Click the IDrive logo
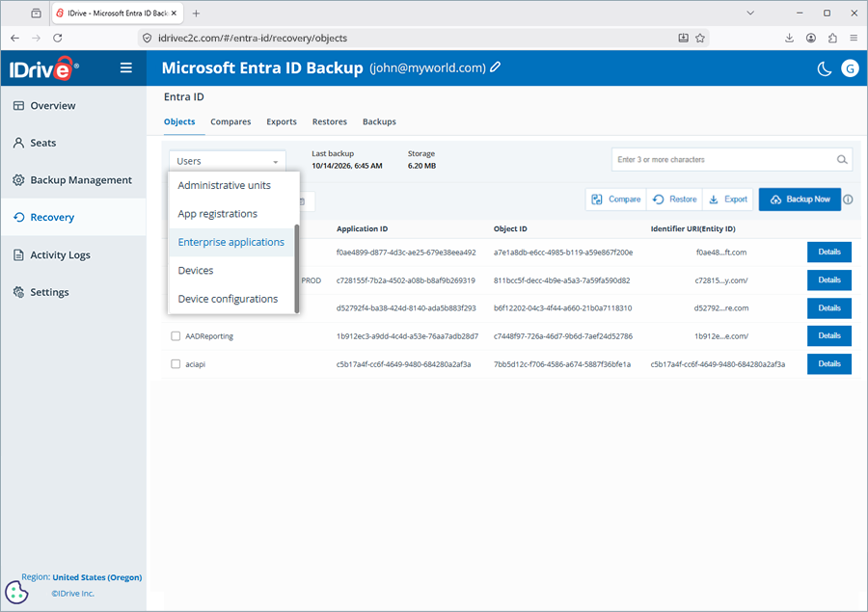The width and height of the screenshot is (868, 612). coord(43,68)
